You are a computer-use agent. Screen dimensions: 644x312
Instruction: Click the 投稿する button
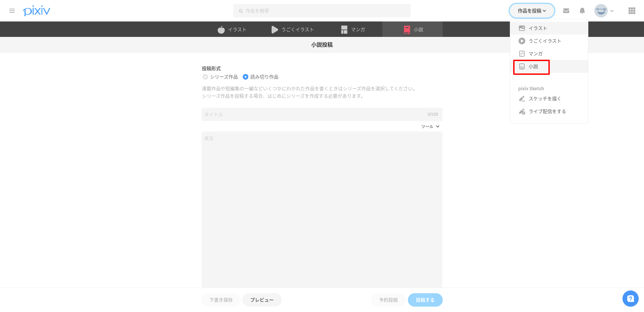pos(425,300)
